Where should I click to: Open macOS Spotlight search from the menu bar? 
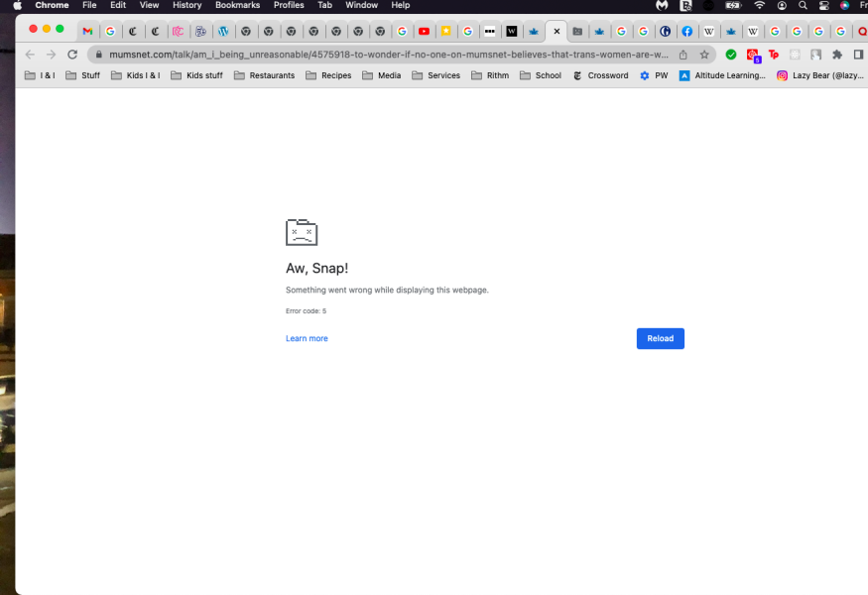pyautogui.click(x=802, y=5)
